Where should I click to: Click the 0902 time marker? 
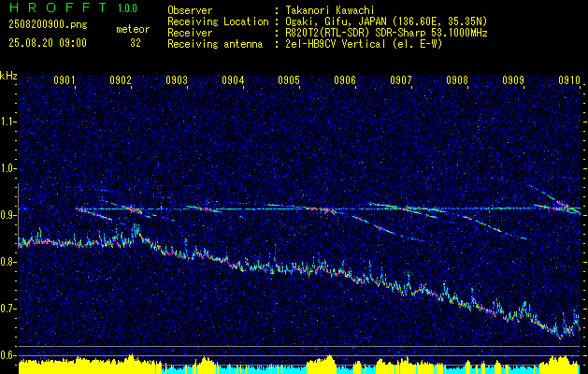(x=121, y=79)
